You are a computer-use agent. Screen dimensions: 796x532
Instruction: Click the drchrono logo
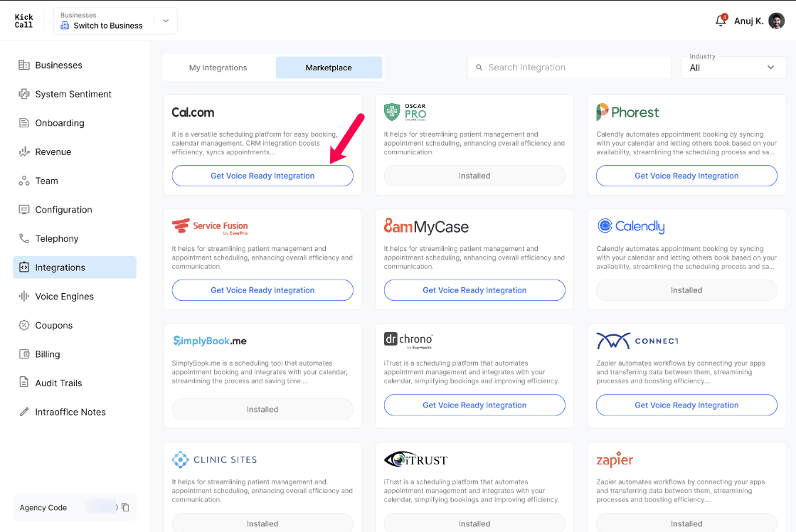point(408,340)
